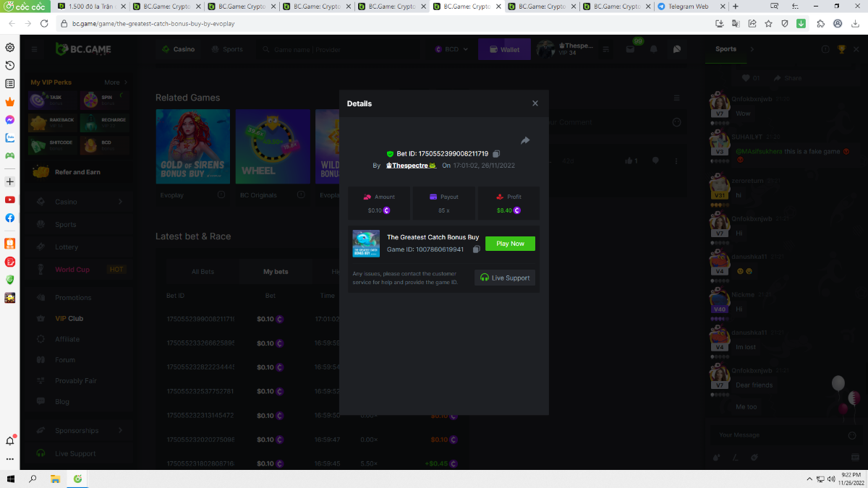Expand More in My VIP Perks
868x488 pixels.
(x=116, y=82)
